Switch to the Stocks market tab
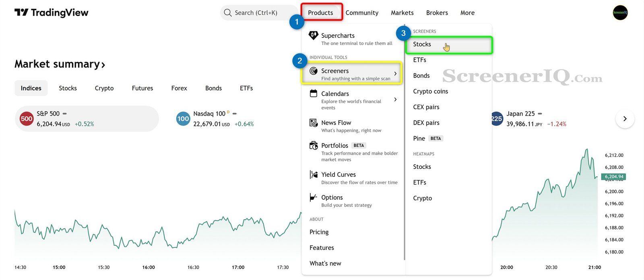The width and height of the screenshot is (644, 280). coord(68,88)
